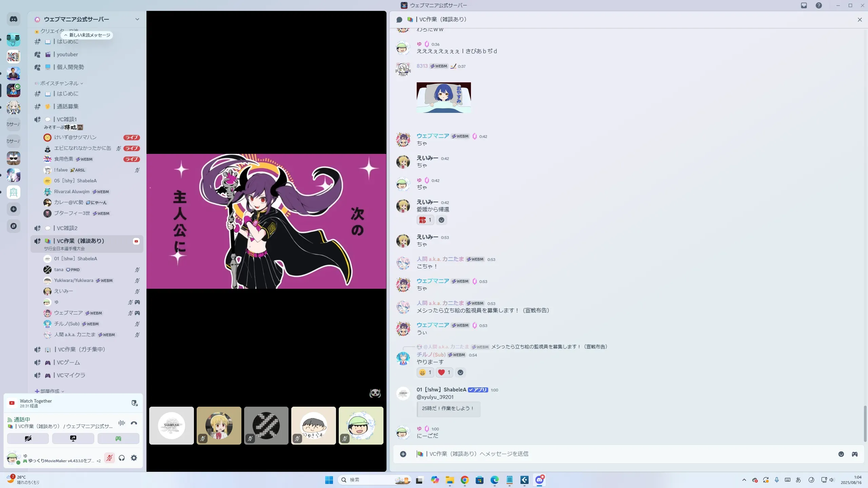Viewport: 868px width, 488px height.
Task: Turn on the camera
Action: [x=28, y=439]
